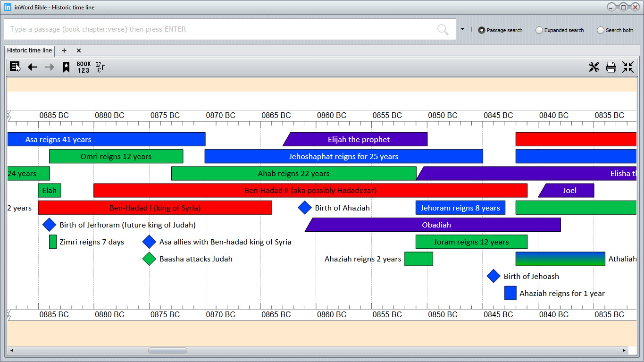
Task: Select the bookmark ribbon icon
Action: 66,67
